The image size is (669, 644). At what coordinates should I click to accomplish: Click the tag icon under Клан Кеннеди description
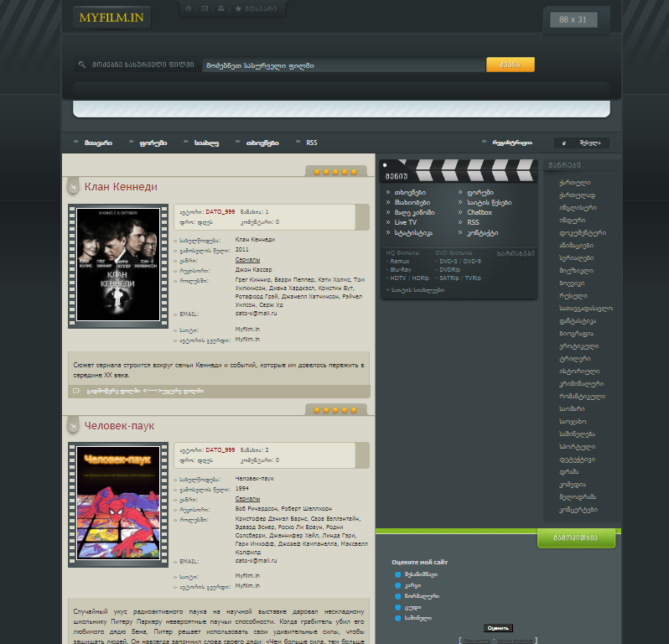[x=76, y=391]
